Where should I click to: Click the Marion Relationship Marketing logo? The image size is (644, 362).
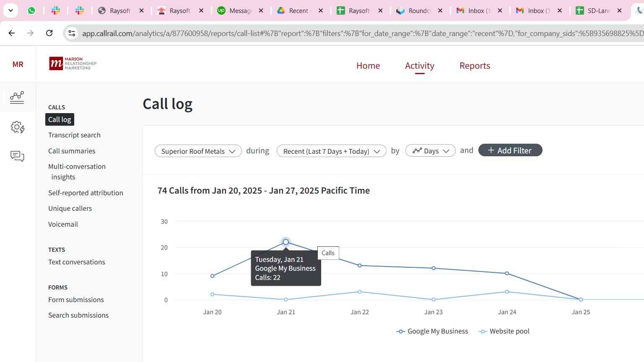click(x=73, y=64)
